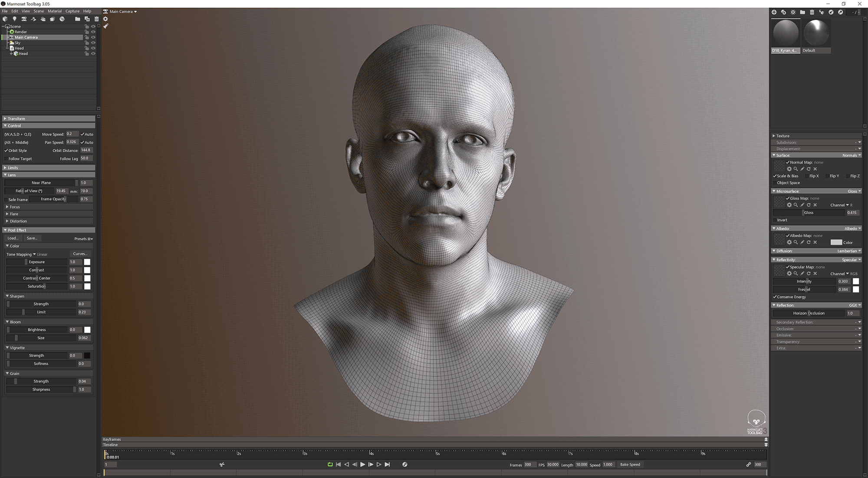Click the scissors icon in timeline
Viewport: 868px width, 478px height.
point(222,465)
